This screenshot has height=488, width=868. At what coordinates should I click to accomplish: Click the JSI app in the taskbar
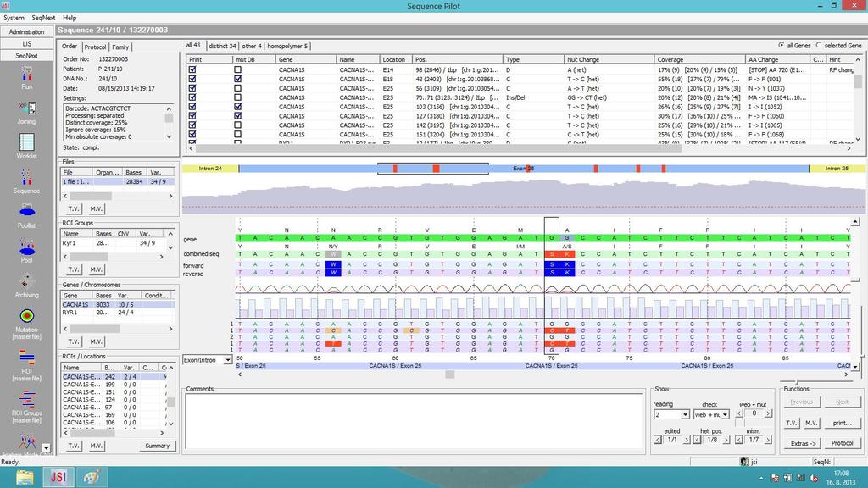(58, 477)
